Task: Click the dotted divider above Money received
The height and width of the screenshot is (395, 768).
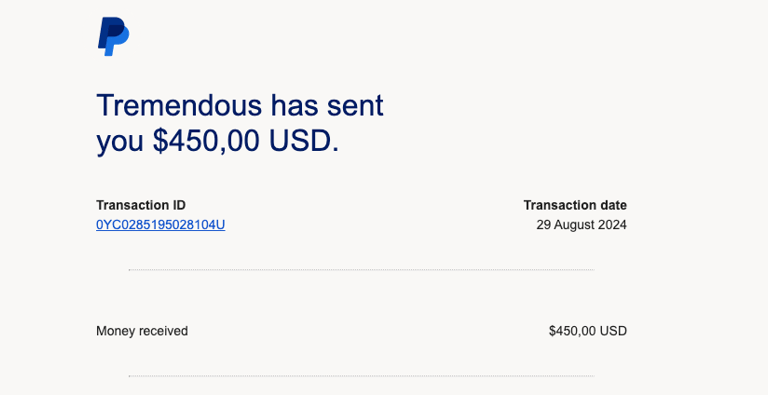Action: [361, 270]
